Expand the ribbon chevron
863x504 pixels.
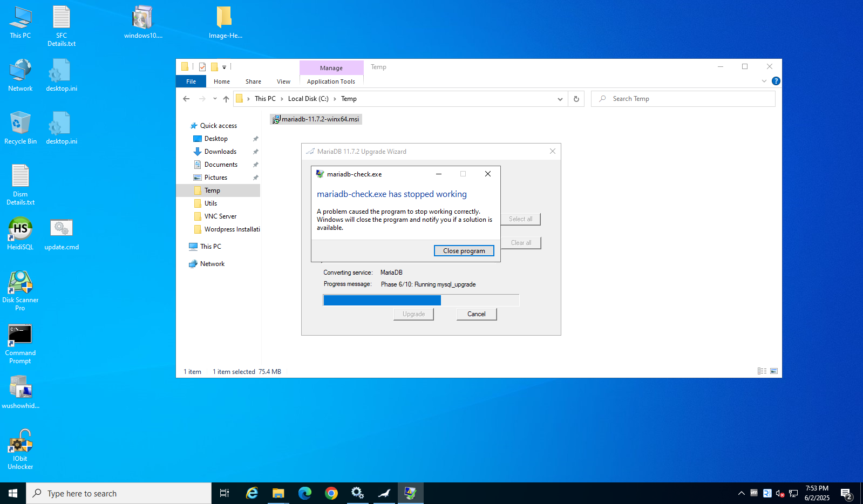point(764,81)
